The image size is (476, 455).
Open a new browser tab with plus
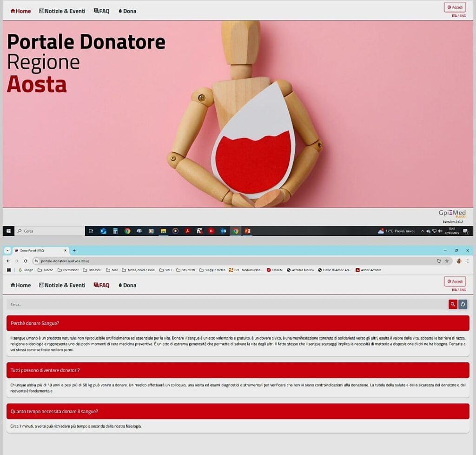coord(74,250)
